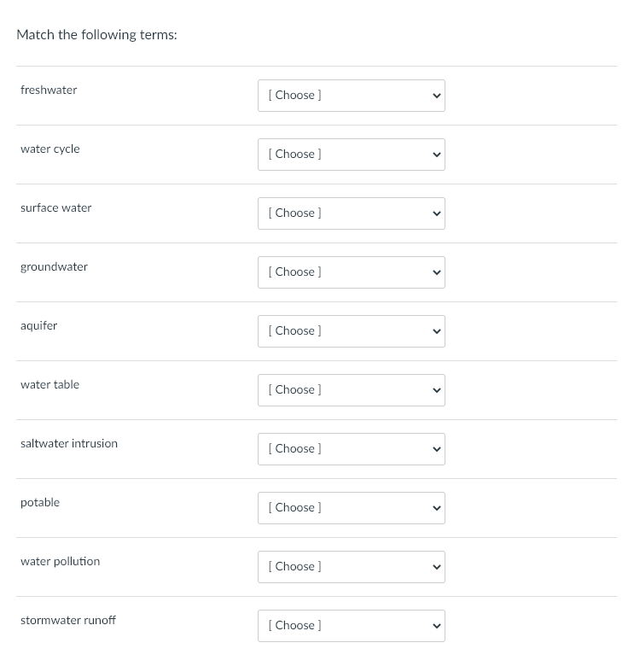Expand the water table dropdown
Viewport: 634px width, 672px height.
click(x=351, y=390)
